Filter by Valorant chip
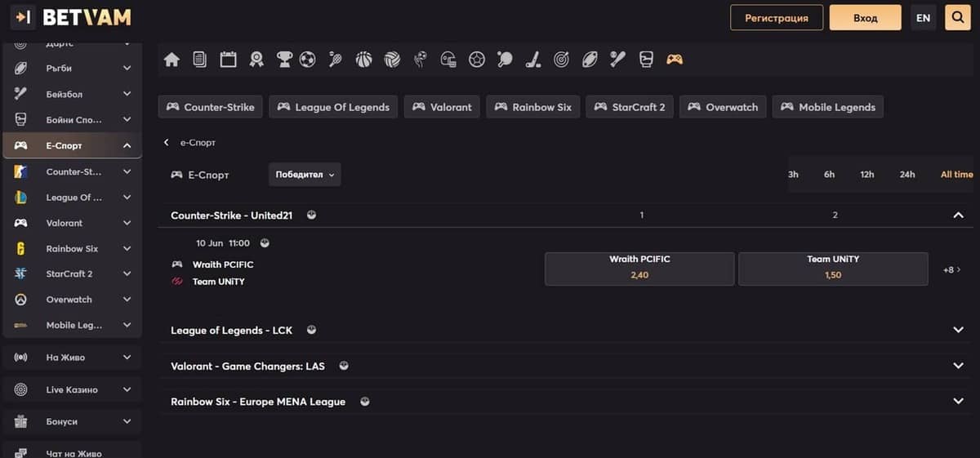The height and width of the screenshot is (458, 980). pos(442,107)
